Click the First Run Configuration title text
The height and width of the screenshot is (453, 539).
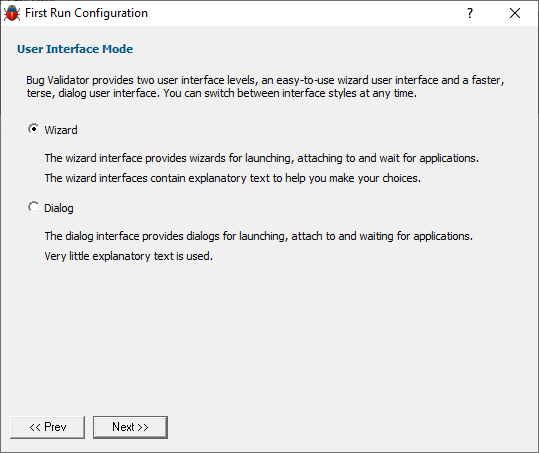(86, 13)
